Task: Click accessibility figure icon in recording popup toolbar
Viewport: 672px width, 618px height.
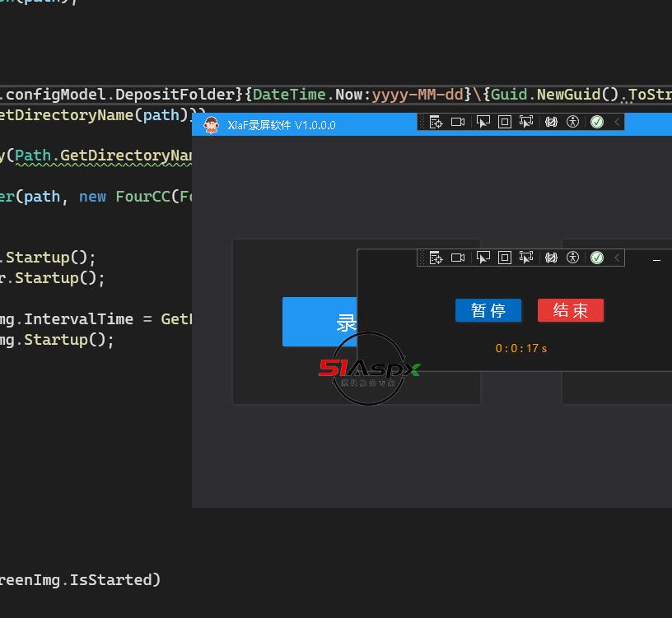Action: (x=573, y=258)
